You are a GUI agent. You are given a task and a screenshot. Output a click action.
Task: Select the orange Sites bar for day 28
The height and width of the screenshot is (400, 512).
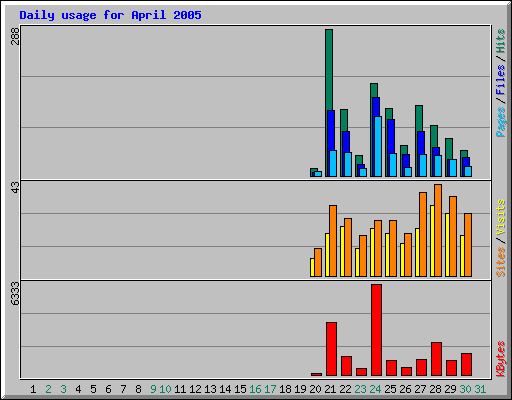tap(438, 230)
